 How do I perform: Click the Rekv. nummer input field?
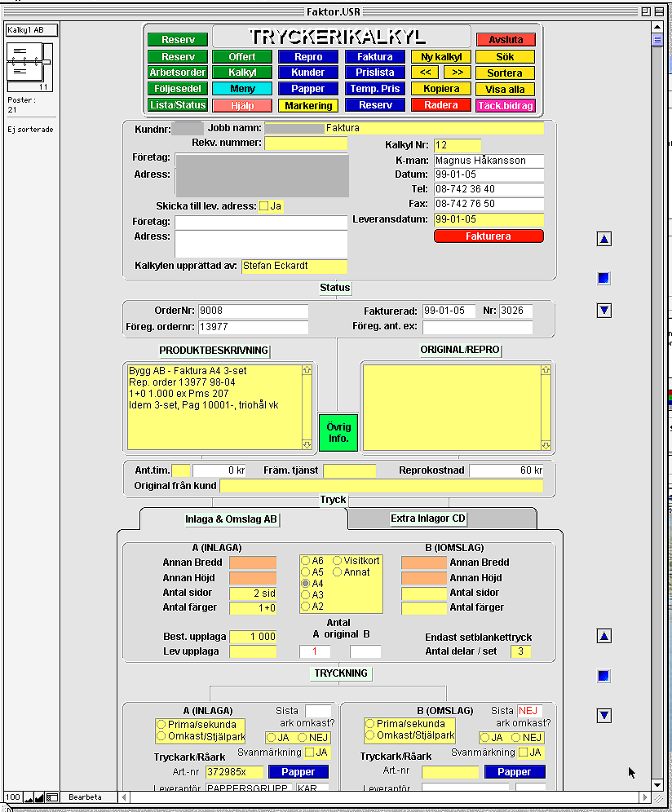(305, 143)
